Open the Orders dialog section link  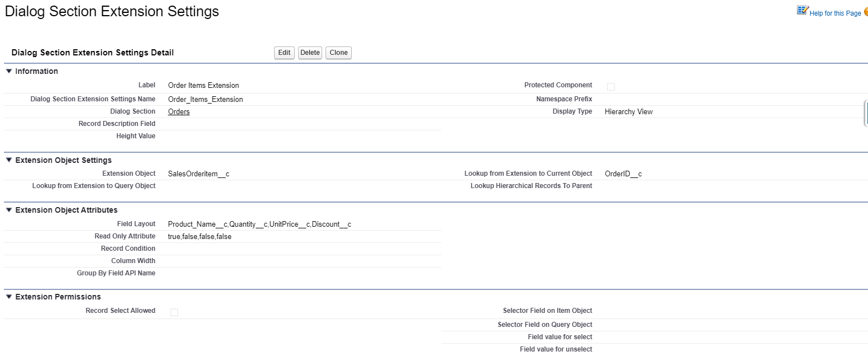pyautogui.click(x=179, y=112)
